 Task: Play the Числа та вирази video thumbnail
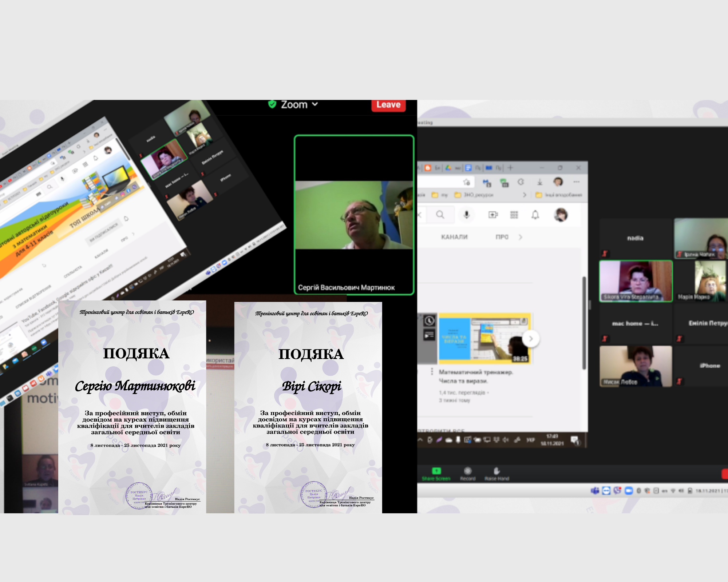pos(485,338)
